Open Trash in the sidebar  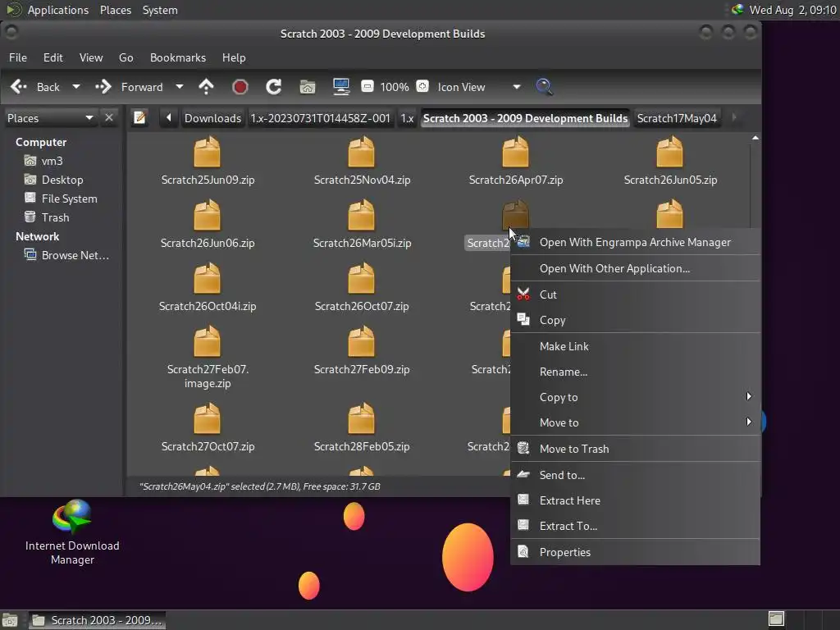[x=47, y=217]
